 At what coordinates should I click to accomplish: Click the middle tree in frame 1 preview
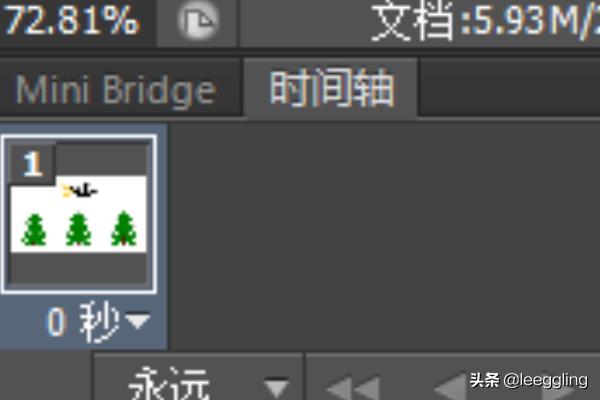pyautogui.click(x=78, y=229)
